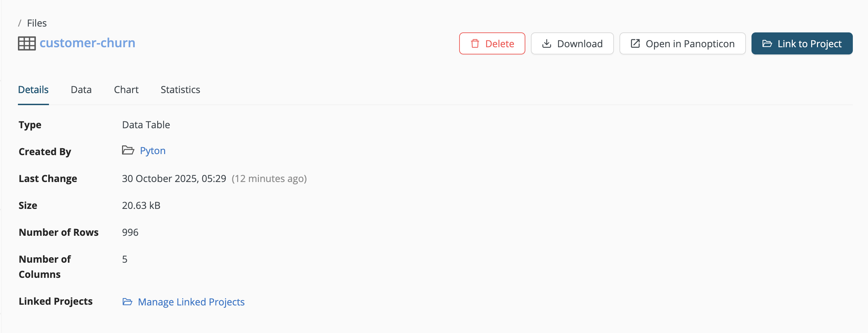Click the customer-churn file title
The image size is (868, 333).
pyautogui.click(x=88, y=43)
